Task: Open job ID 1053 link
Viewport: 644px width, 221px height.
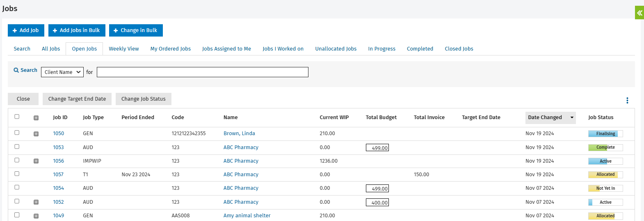Action: tap(59, 147)
